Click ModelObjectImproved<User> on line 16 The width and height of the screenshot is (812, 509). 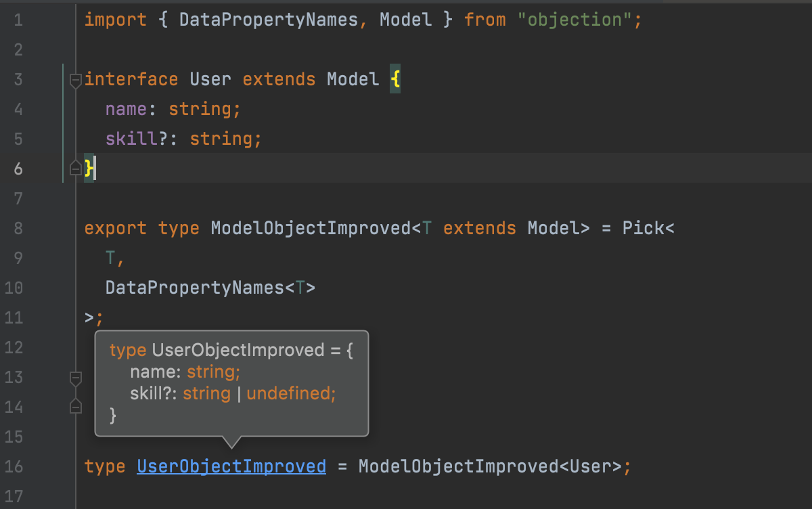[490, 466]
